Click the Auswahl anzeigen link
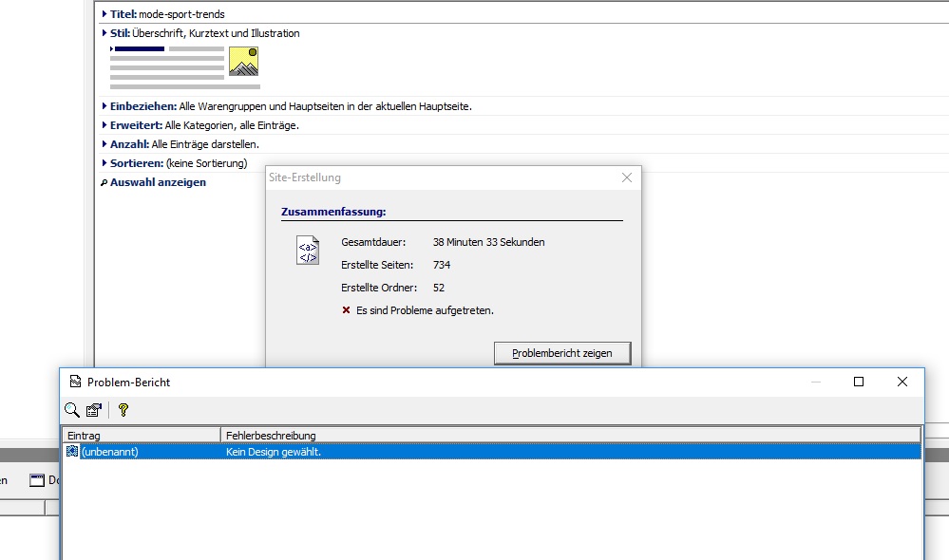Screen dimensions: 949x560 pos(158,182)
